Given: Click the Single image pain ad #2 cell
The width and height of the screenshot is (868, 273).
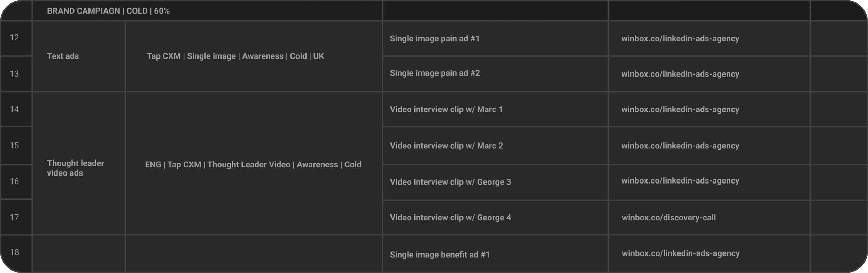Looking at the screenshot, I should pos(495,74).
